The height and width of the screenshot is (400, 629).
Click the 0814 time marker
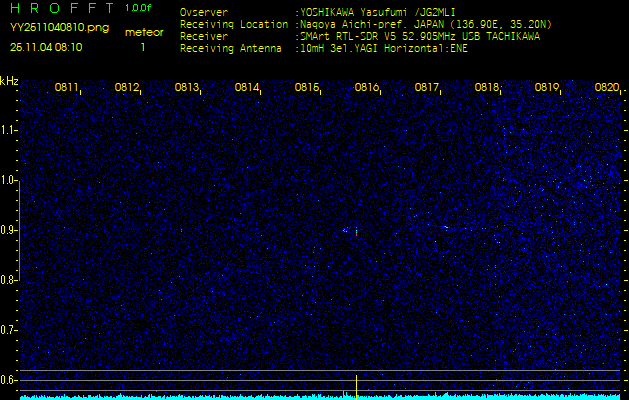coord(247,88)
